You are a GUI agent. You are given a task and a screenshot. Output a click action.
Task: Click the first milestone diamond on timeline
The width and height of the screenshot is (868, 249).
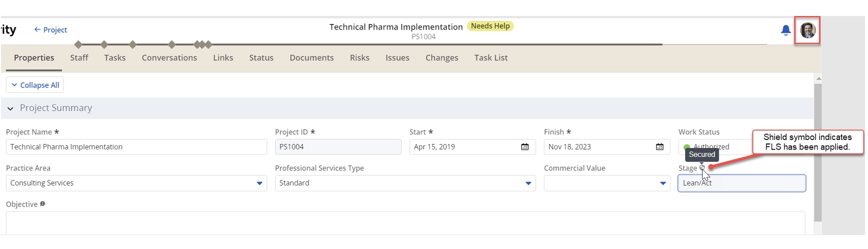78,44
